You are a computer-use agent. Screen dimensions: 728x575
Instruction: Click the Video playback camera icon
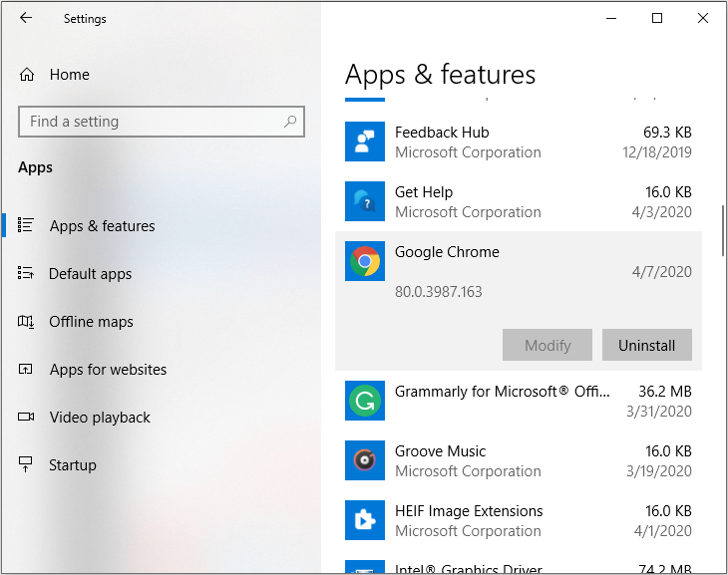pos(26,417)
